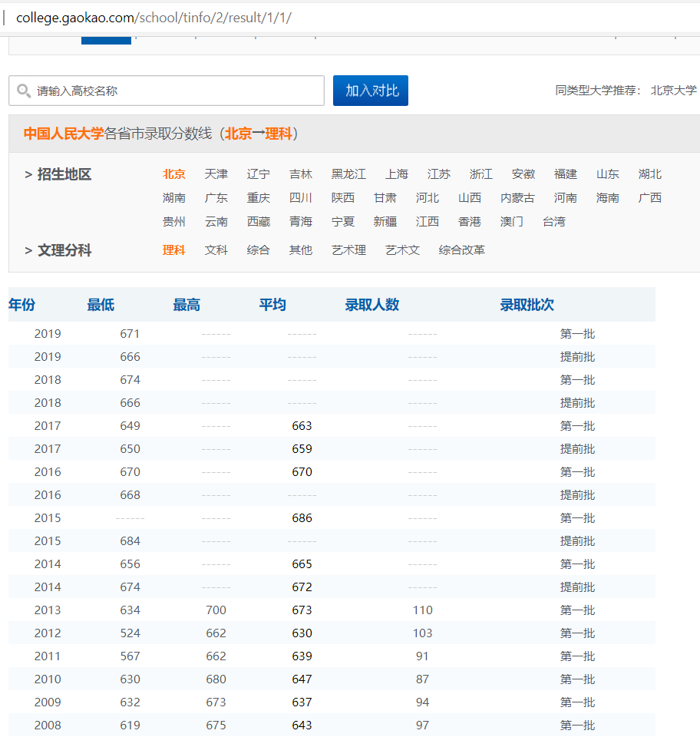Select 澳门 region
The image size is (700, 747).
[512, 222]
